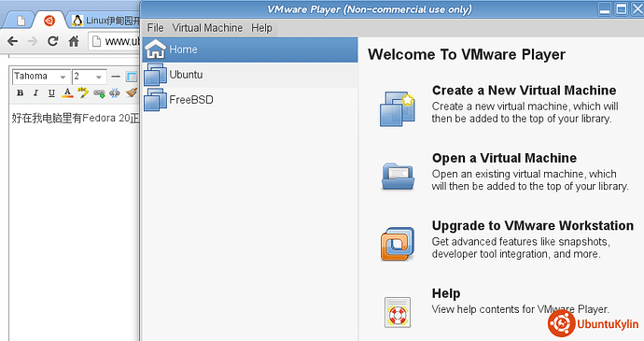Click in the editor text area
This screenshot has width=644, height=341.
[x=75, y=222]
